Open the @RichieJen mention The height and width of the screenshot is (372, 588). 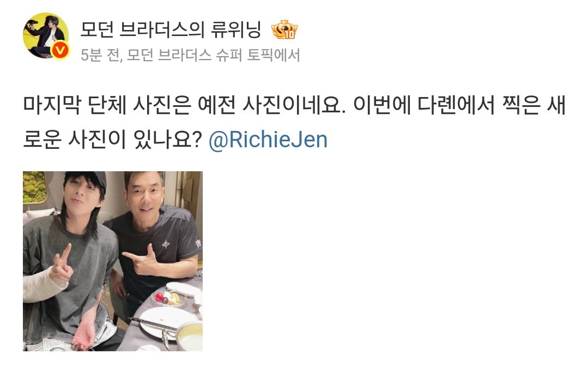coord(268,139)
